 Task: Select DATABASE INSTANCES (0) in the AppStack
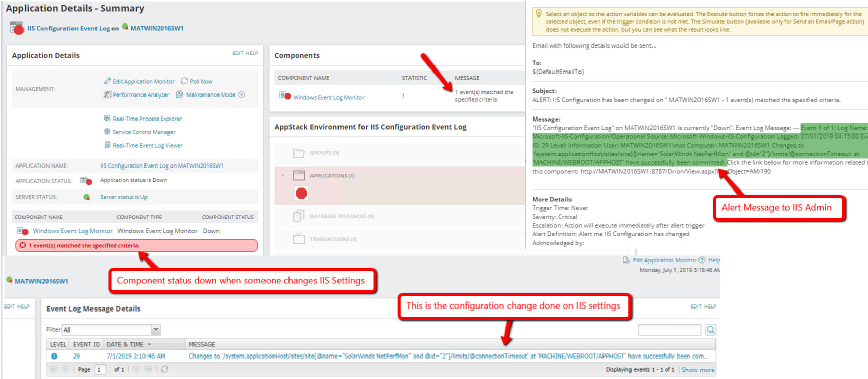[342, 216]
